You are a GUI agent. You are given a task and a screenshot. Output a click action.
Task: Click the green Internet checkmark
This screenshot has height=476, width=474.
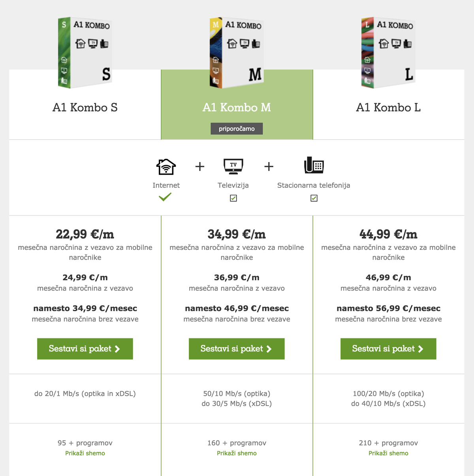165,197
